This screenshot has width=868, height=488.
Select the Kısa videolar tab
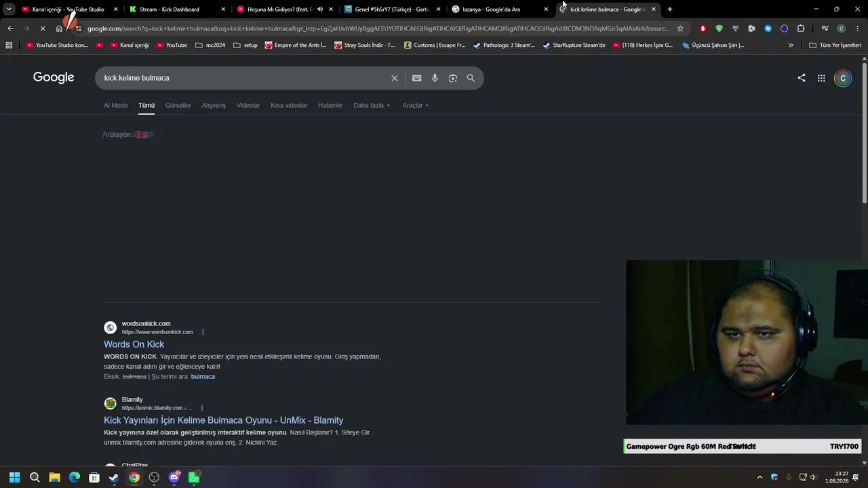tap(289, 106)
